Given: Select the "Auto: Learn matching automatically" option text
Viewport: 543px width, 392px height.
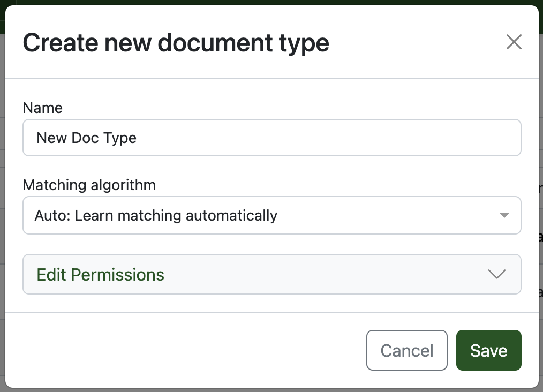Looking at the screenshot, I should [156, 215].
